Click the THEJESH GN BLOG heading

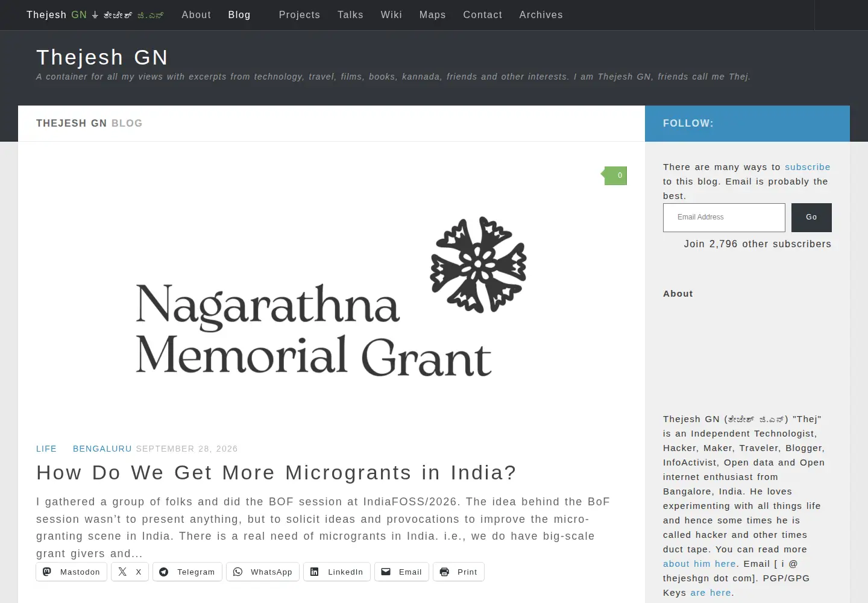pyautogui.click(x=89, y=123)
